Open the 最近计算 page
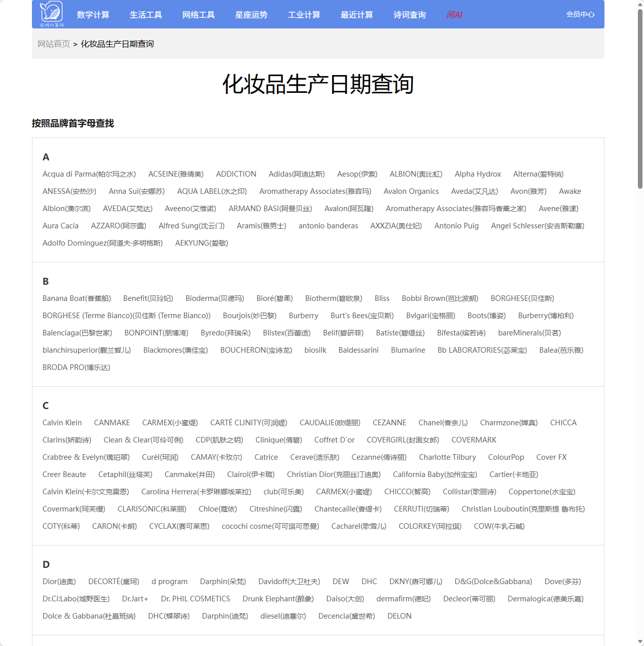 (356, 15)
